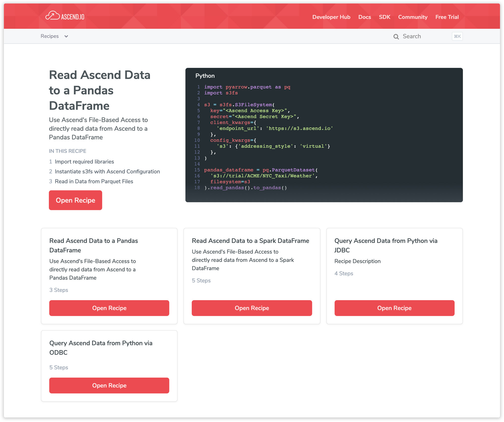Image resolution: width=504 pixels, height=422 pixels.
Task: Open the featured recipe via the top Open Recipe button
Action: 75,200
